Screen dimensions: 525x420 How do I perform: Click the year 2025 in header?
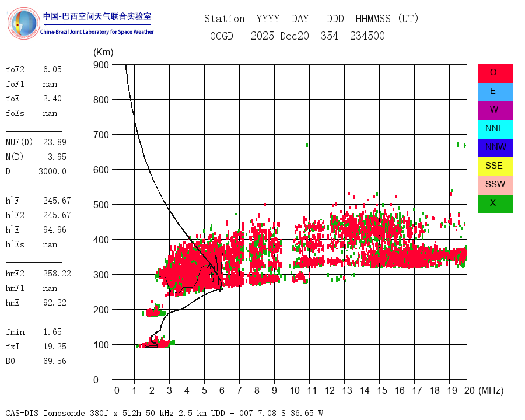262,36
